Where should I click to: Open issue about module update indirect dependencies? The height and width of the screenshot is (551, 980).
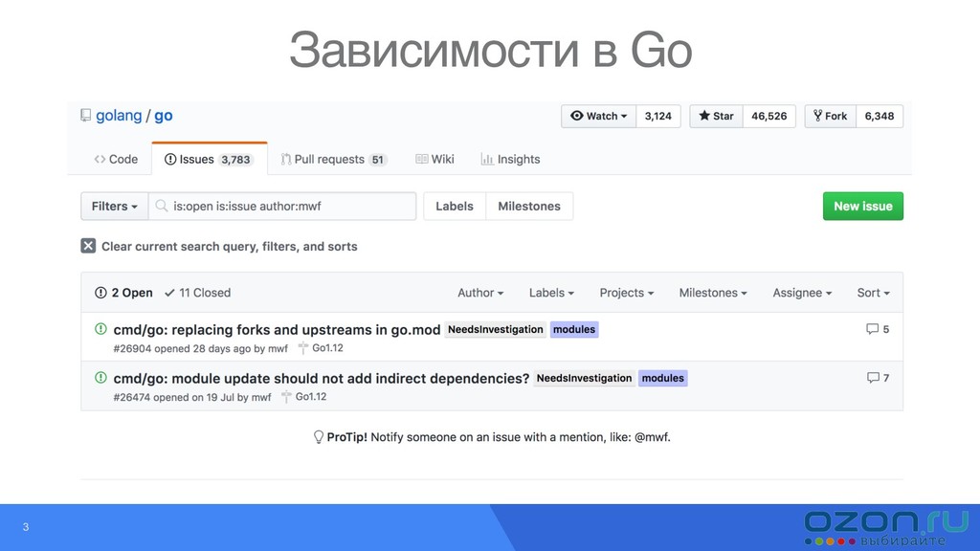coord(322,378)
